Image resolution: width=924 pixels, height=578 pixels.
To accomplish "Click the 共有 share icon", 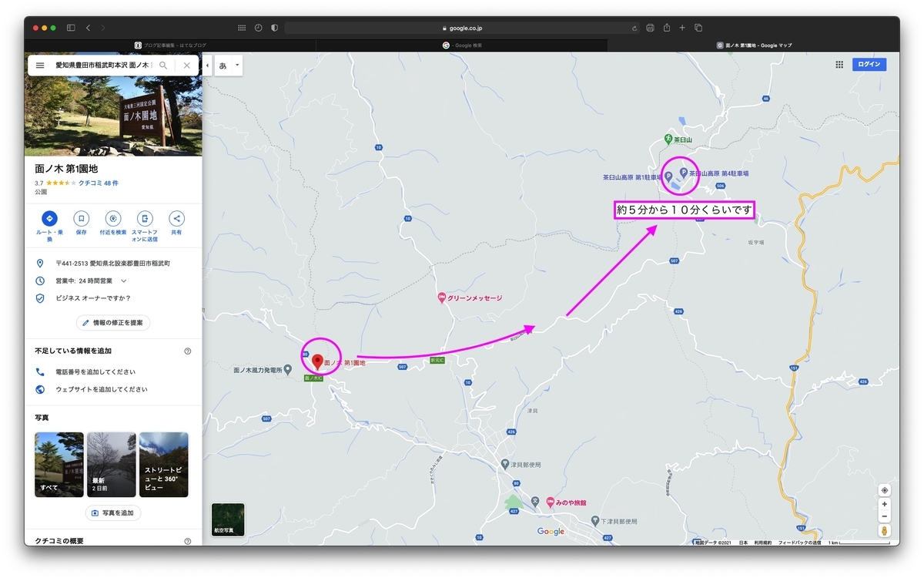I will pyautogui.click(x=176, y=218).
